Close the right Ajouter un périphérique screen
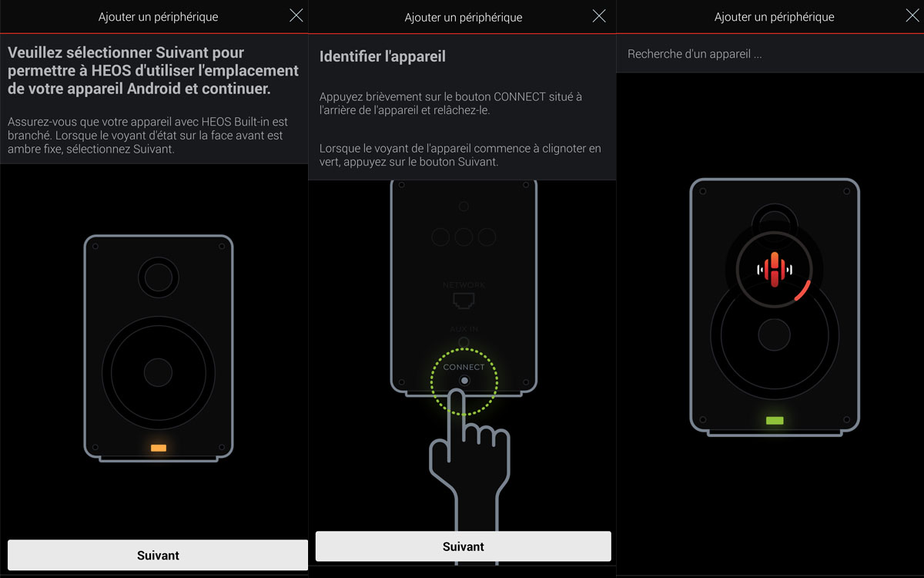Screen dimensions: 924x578 click(x=912, y=15)
